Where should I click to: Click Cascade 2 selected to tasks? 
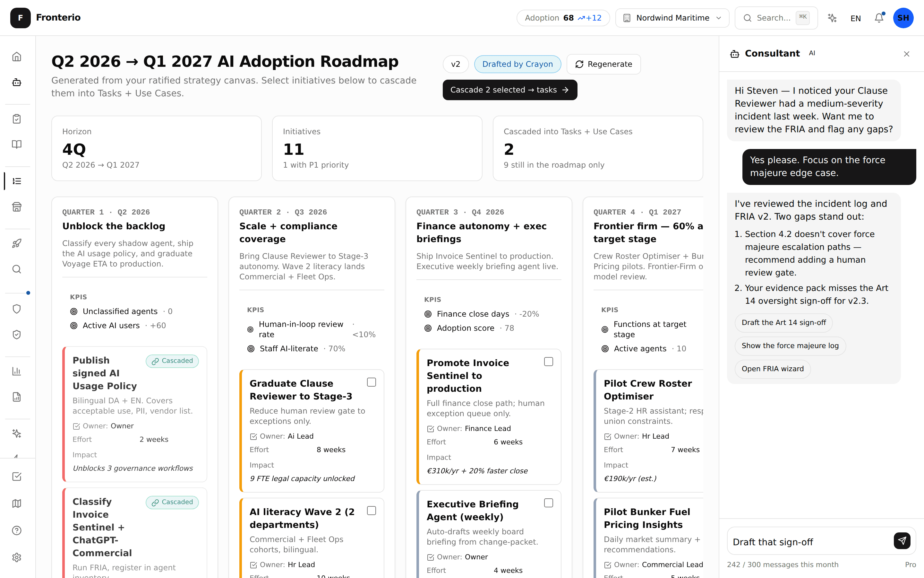coord(510,90)
